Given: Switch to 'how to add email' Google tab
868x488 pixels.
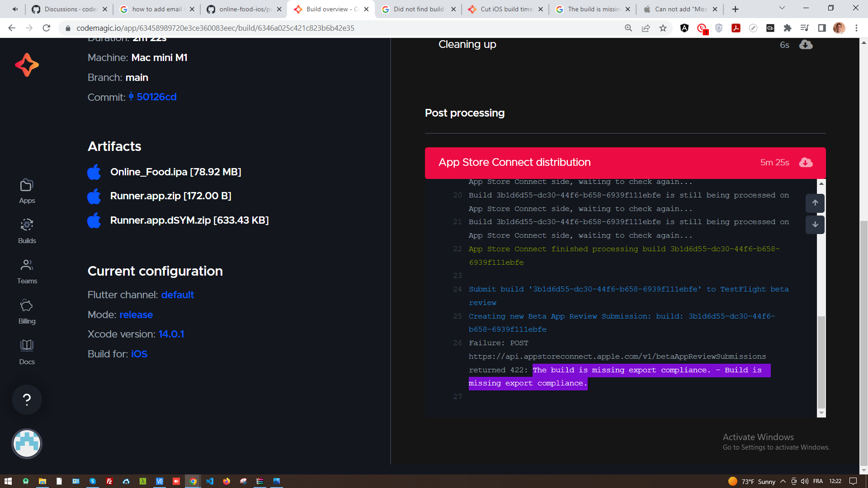Looking at the screenshot, I should [x=157, y=9].
